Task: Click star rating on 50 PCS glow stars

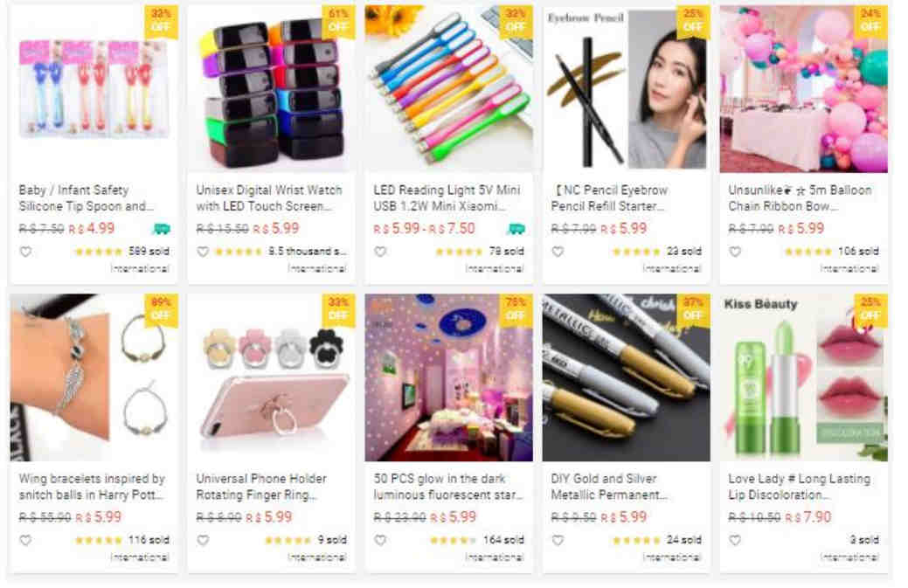Action: [454, 540]
